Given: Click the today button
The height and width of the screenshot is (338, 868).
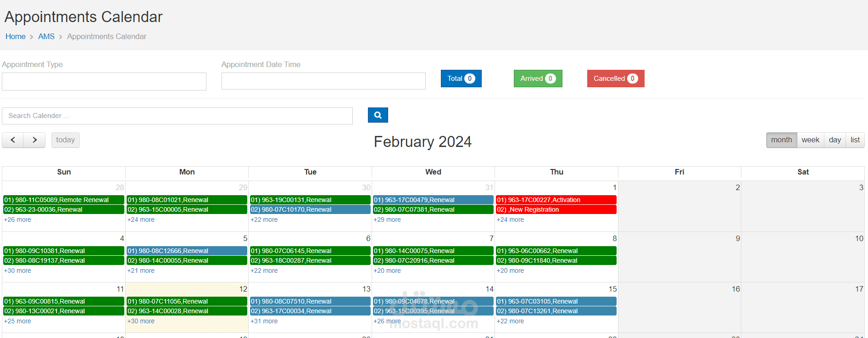Looking at the screenshot, I should point(65,140).
